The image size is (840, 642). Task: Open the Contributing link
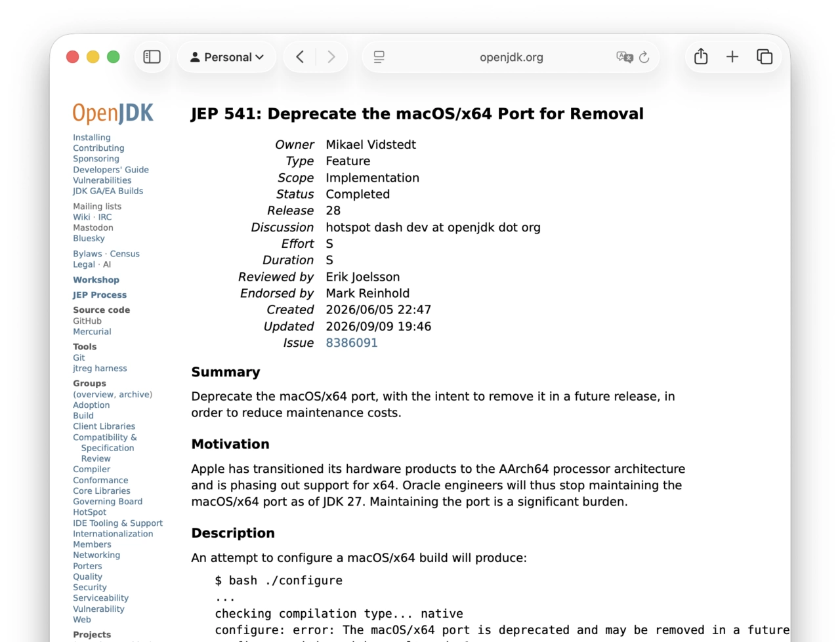(98, 148)
